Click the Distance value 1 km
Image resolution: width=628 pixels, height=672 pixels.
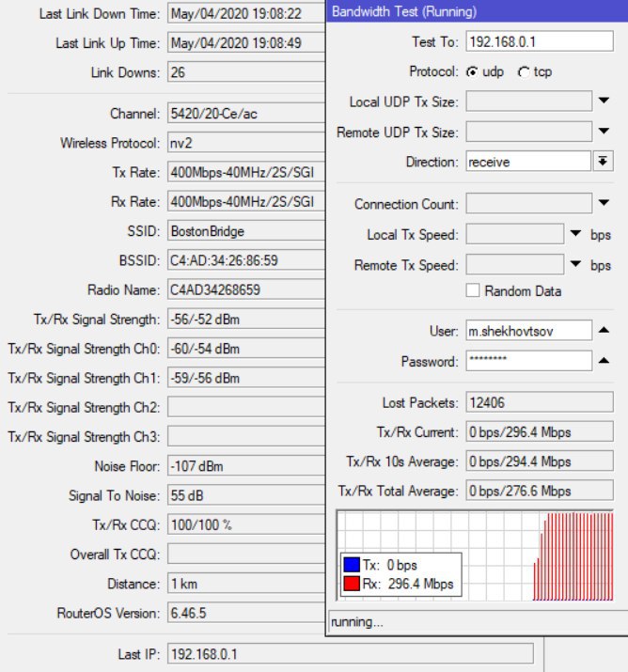246,584
